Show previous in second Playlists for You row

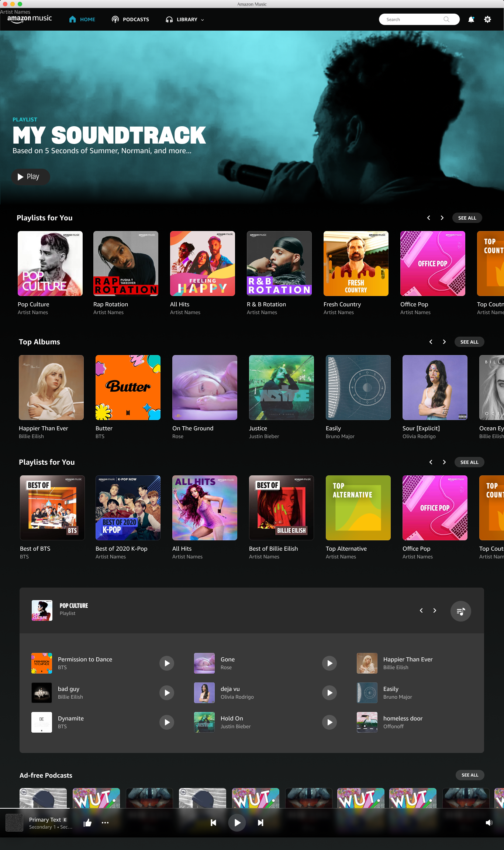click(431, 462)
